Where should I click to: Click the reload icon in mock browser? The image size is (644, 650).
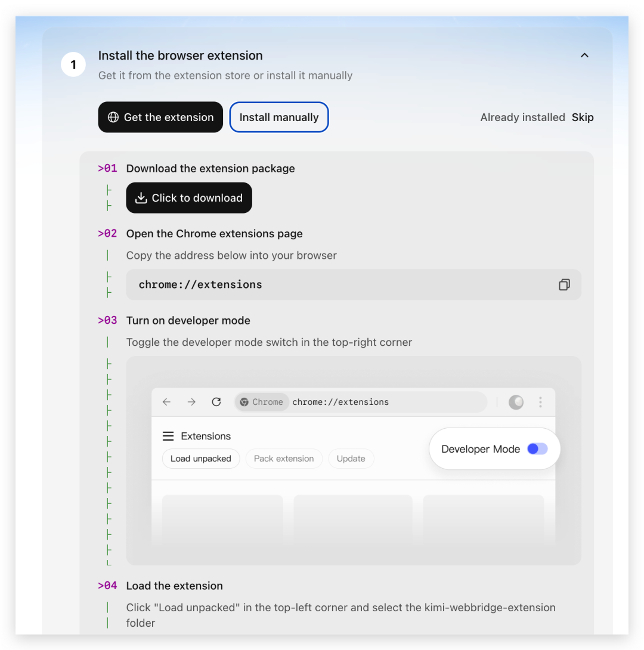(x=216, y=402)
